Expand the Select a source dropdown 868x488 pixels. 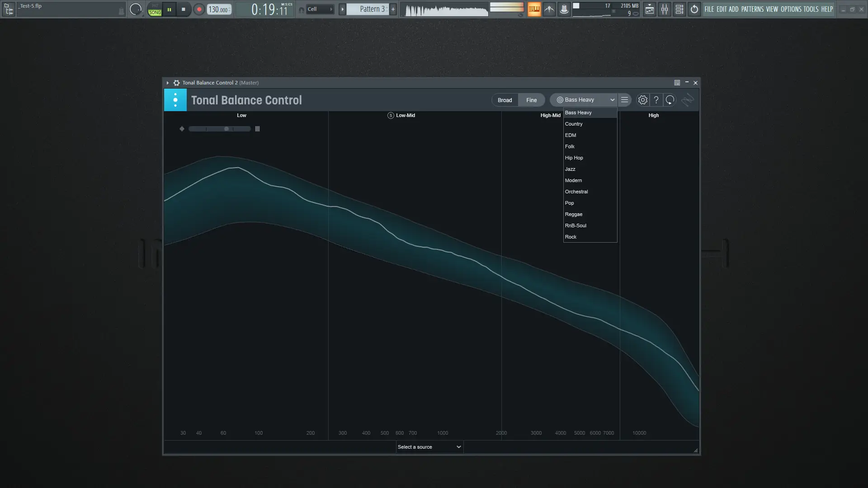tap(429, 447)
